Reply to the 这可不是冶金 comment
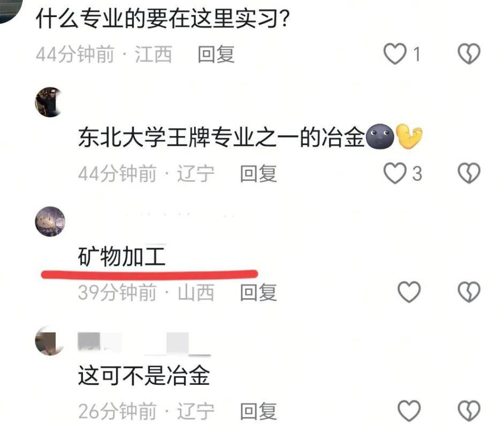This screenshot has height=426, width=504. click(258, 412)
